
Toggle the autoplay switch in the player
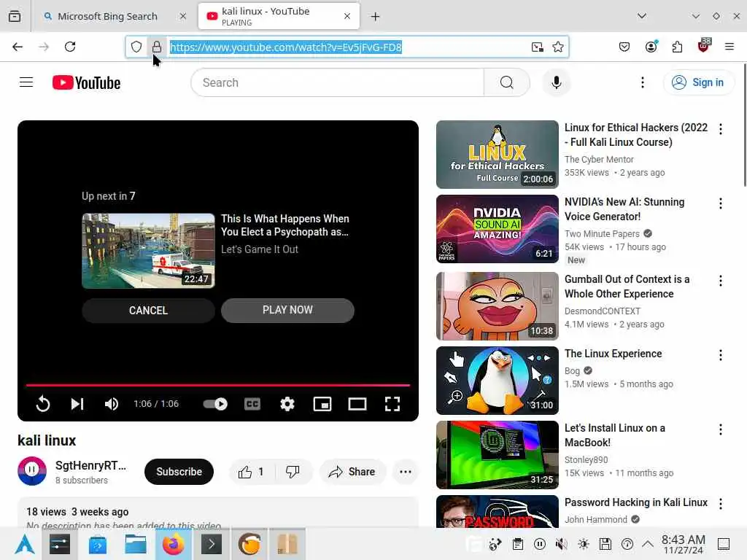[x=215, y=404]
